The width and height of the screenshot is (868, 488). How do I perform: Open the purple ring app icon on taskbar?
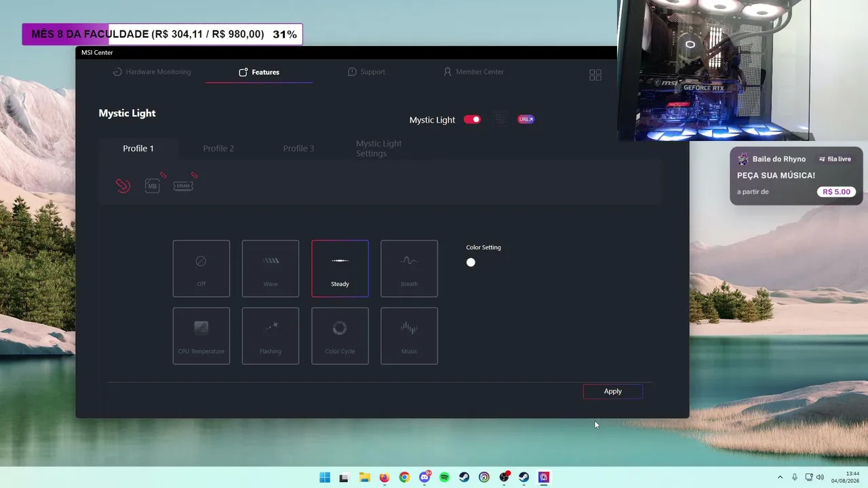coord(484,477)
